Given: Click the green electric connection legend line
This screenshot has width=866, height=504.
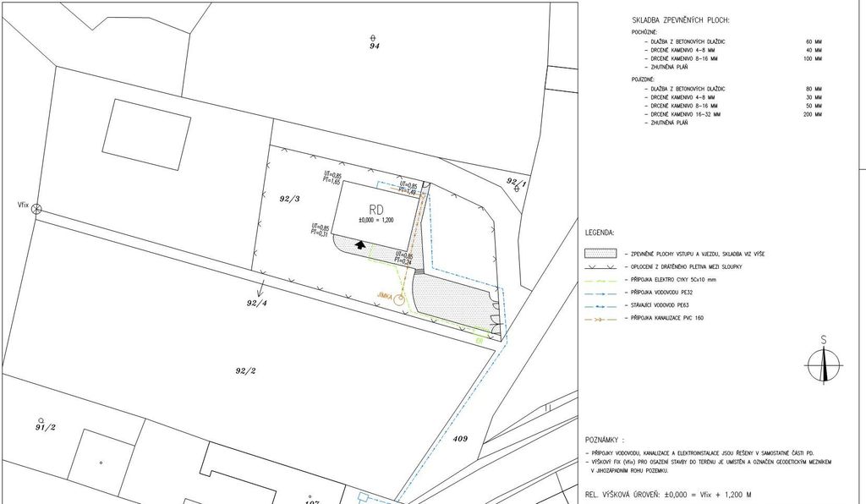Looking at the screenshot, I should coord(599,278).
